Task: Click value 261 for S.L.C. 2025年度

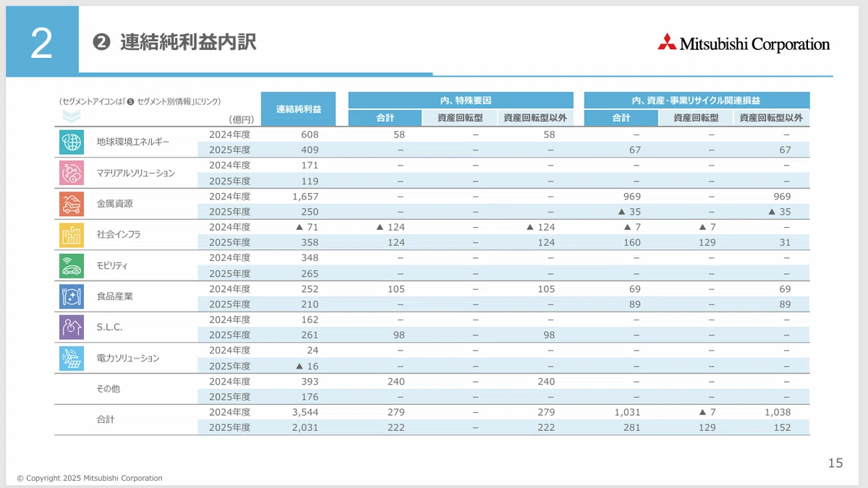Action: (310, 335)
